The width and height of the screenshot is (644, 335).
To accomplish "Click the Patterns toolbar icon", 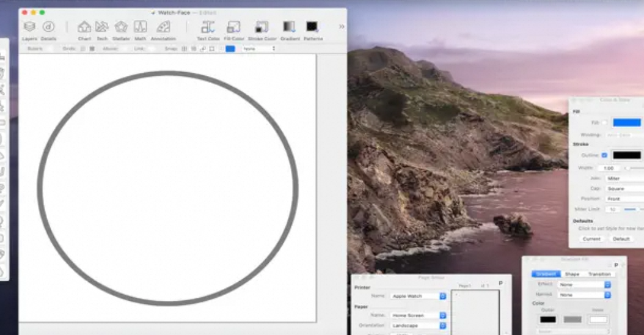I will [312, 26].
